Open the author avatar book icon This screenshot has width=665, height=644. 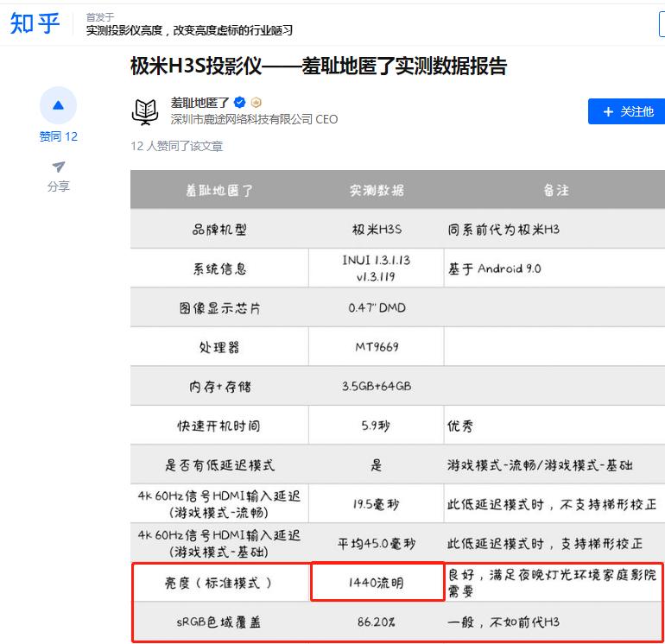145,112
